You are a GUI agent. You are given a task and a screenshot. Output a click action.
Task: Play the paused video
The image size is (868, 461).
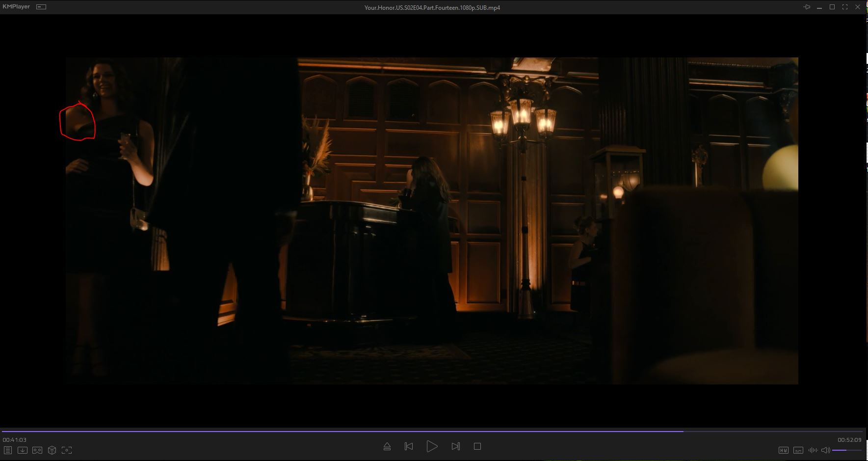tap(432, 446)
